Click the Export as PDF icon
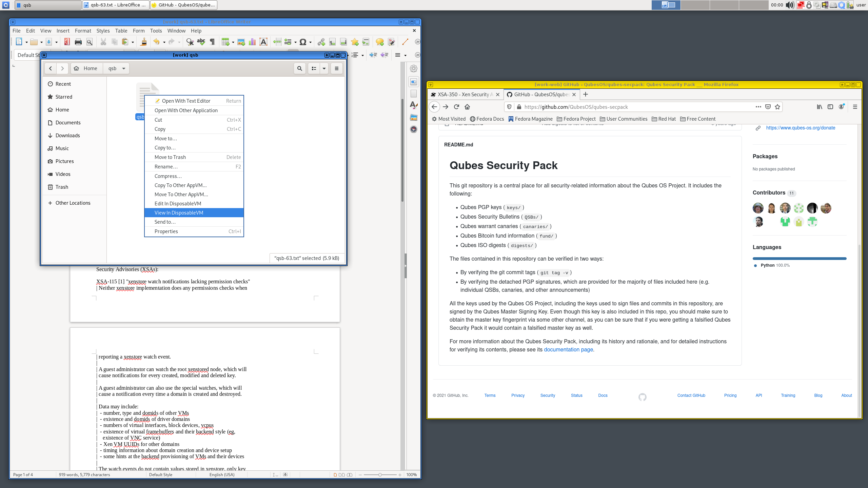 coord(67,42)
